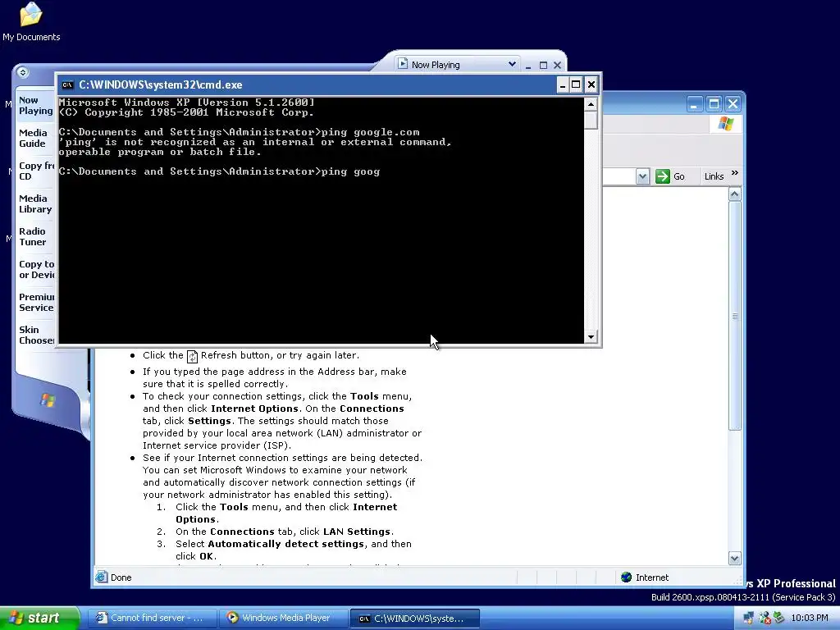Image resolution: width=840 pixels, height=630 pixels.
Task: Open the Now Playing dropdown in Media Player
Action: [x=512, y=64]
